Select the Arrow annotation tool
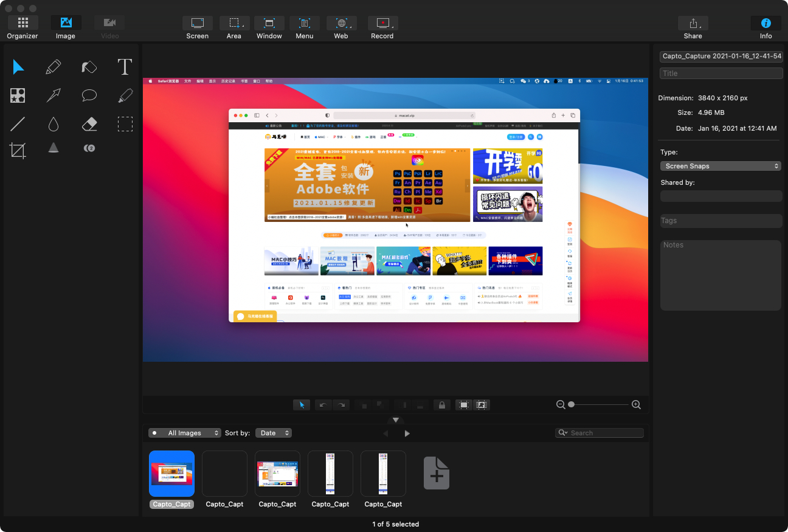788x532 pixels. click(x=54, y=95)
